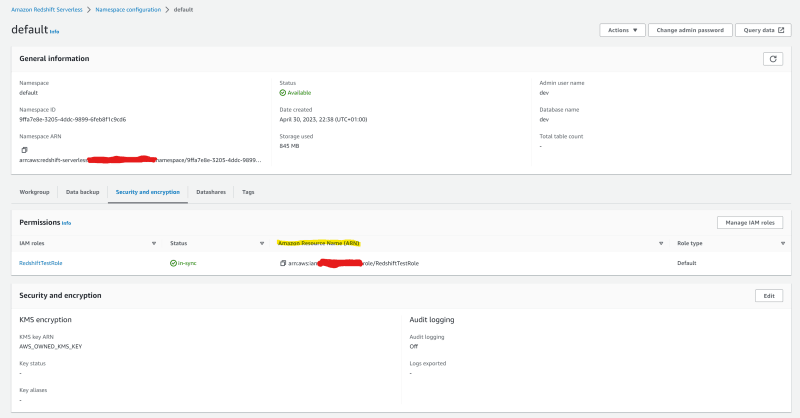Go to Namespace configuration breadcrumb

pyautogui.click(x=128, y=10)
